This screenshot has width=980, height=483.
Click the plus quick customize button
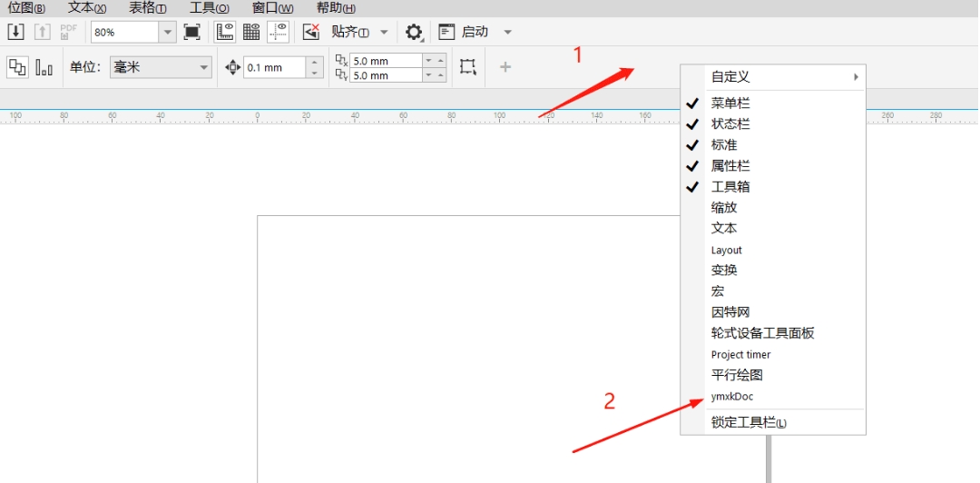coord(505,67)
